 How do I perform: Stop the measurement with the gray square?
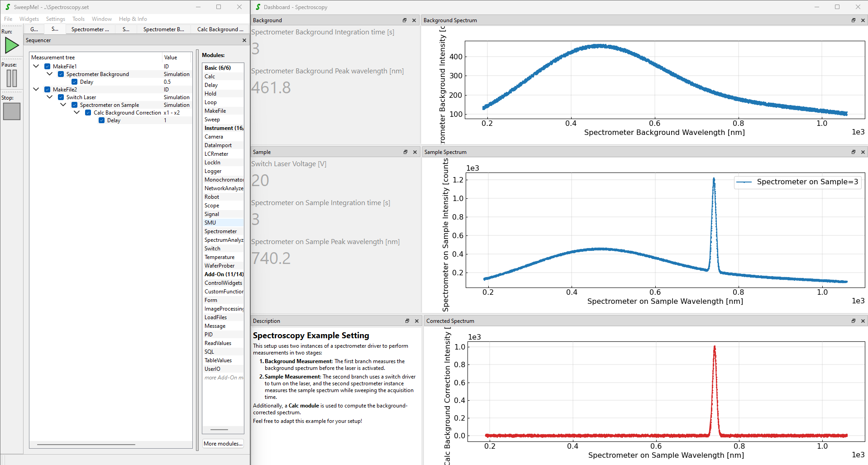[12, 111]
